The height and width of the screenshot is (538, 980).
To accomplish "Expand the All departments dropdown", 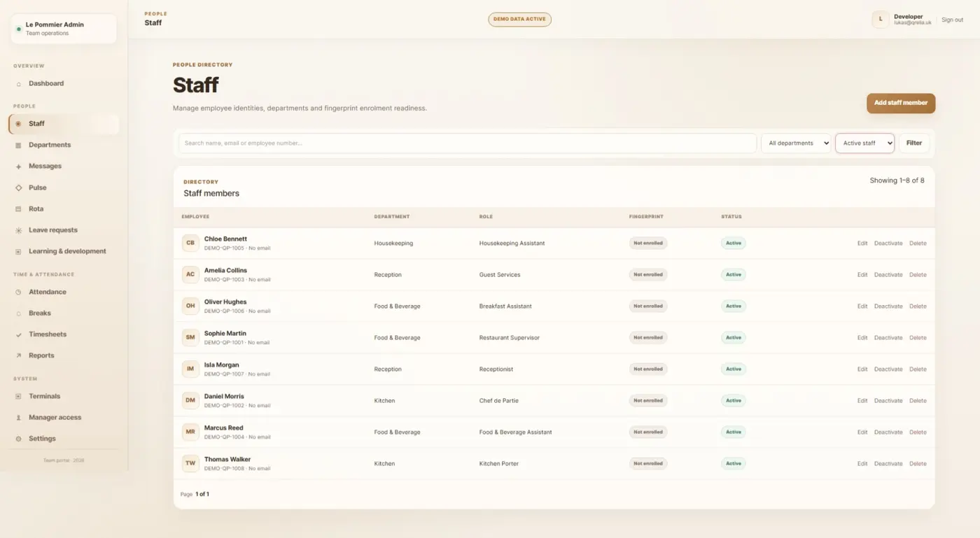I will click(x=796, y=143).
